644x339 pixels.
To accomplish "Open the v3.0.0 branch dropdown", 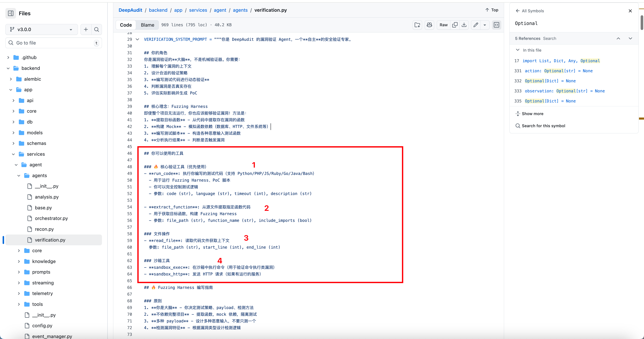I will (x=42, y=29).
